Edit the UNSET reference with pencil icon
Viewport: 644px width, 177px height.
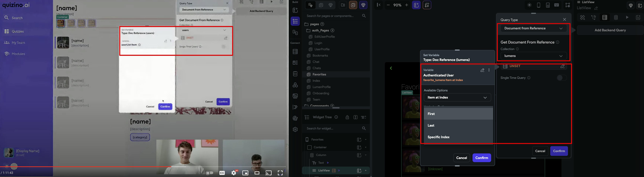(563, 66)
